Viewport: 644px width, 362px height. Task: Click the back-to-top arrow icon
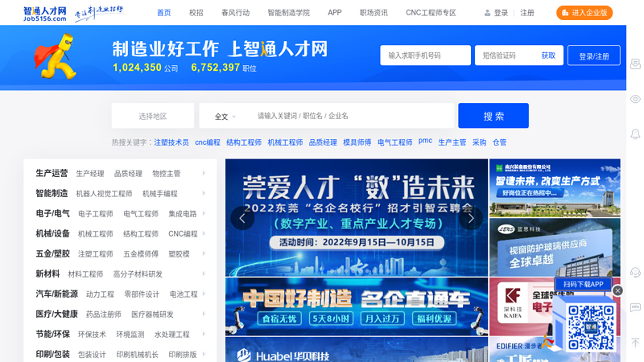635,343
